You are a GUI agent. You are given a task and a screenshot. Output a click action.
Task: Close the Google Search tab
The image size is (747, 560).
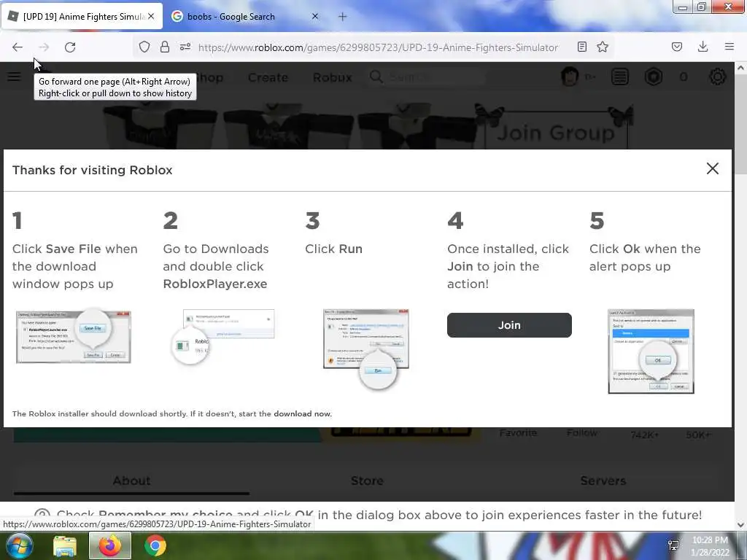[x=315, y=16]
